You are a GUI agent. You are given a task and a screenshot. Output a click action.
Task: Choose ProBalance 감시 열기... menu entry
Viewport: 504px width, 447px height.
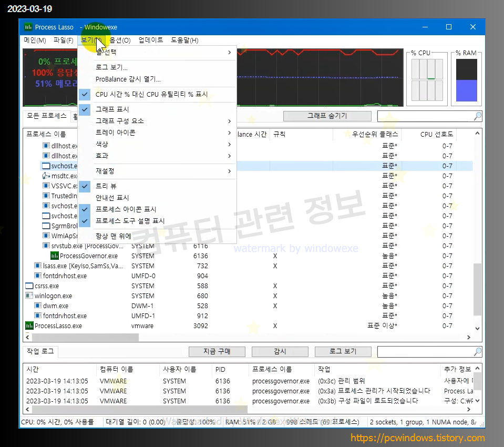coord(158,79)
